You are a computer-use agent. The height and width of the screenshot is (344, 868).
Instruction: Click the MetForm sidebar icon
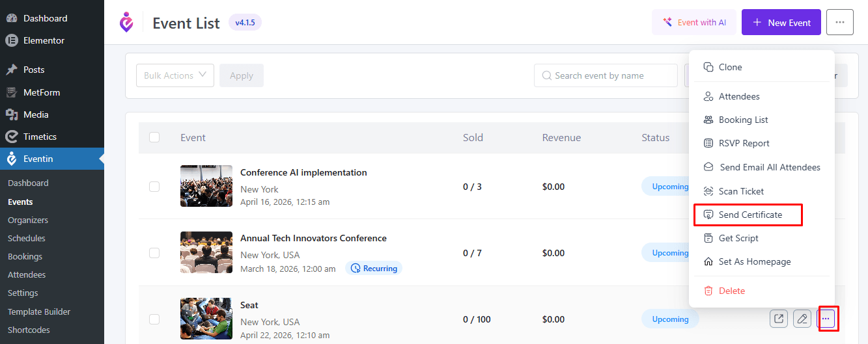(11, 92)
